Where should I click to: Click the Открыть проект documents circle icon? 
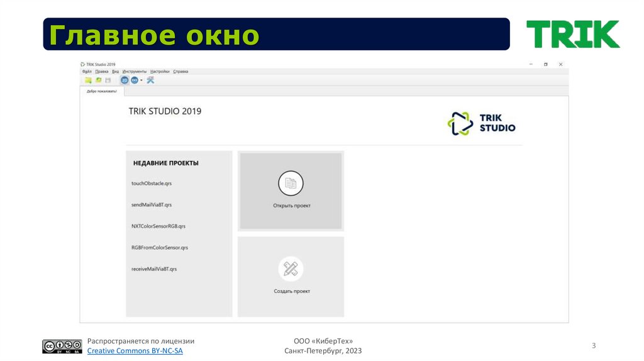pos(291,183)
